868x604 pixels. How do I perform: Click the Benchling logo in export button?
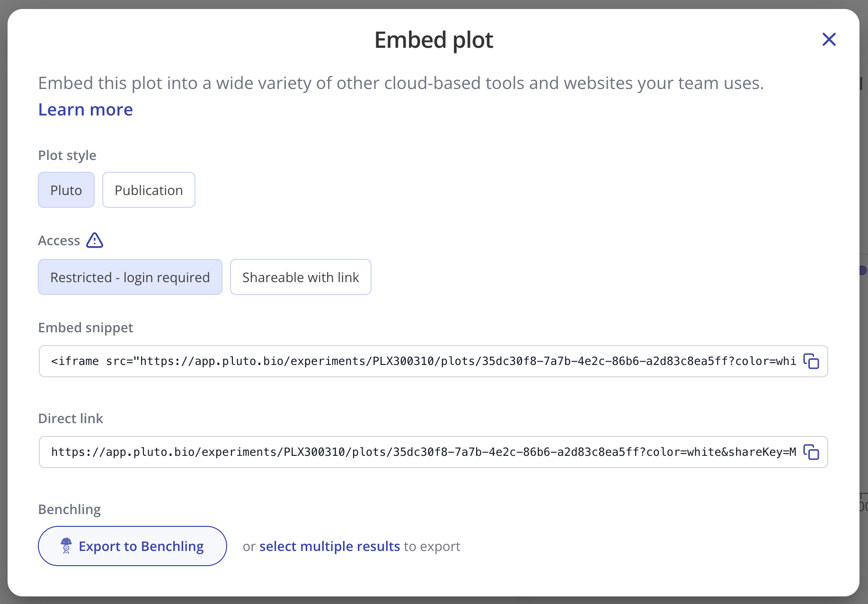(66, 546)
